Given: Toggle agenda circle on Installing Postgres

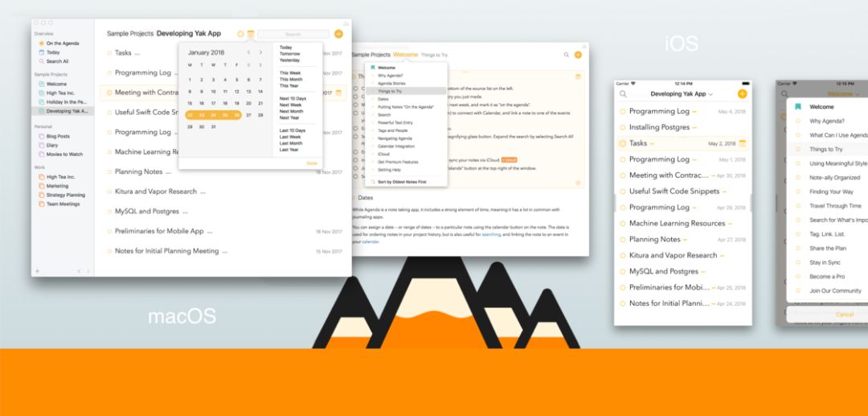Looking at the screenshot, I should click(x=623, y=127).
